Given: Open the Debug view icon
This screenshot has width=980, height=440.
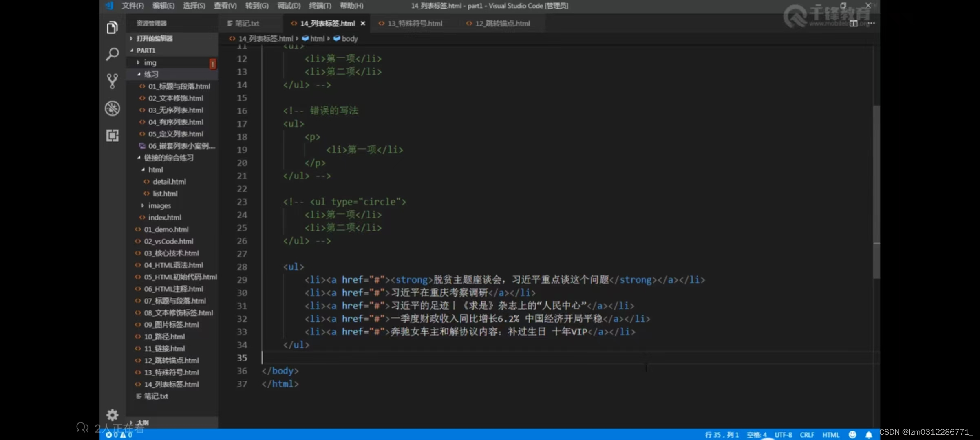Looking at the screenshot, I should [112, 108].
